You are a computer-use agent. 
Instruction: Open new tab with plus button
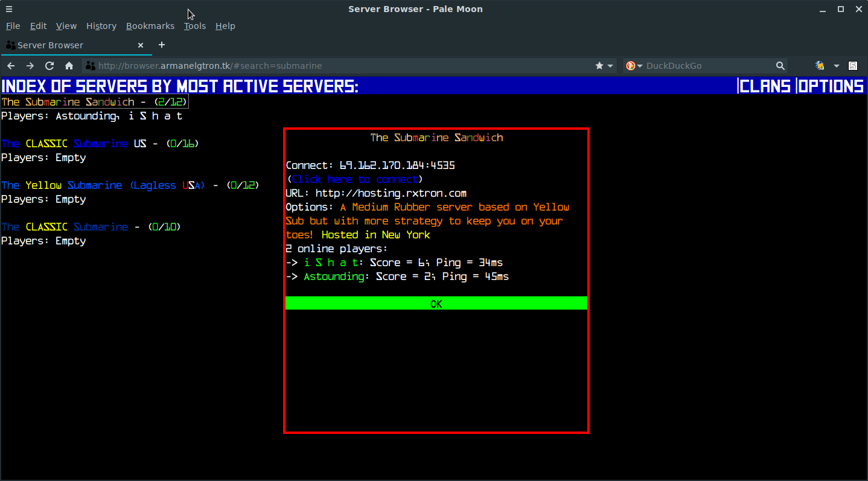(x=161, y=45)
